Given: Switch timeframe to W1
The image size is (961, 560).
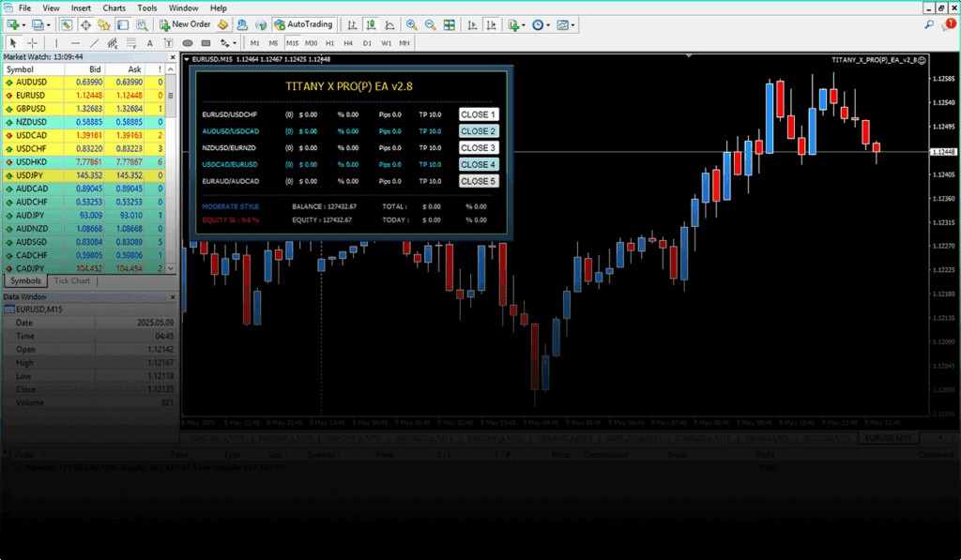Looking at the screenshot, I should pos(386,43).
